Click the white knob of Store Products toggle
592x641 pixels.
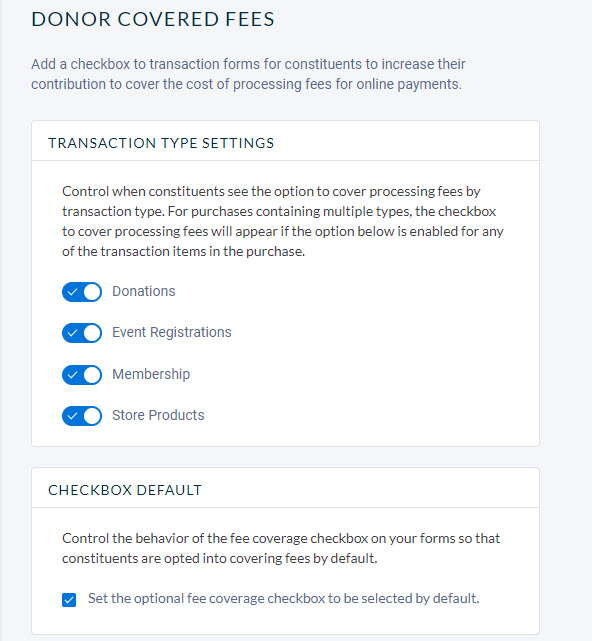pyautogui.click(x=92, y=416)
